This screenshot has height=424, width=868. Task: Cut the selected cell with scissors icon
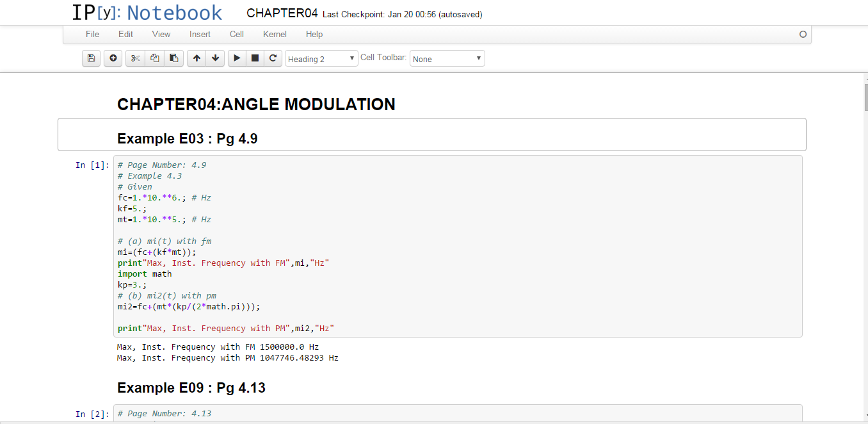click(x=135, y=58)
